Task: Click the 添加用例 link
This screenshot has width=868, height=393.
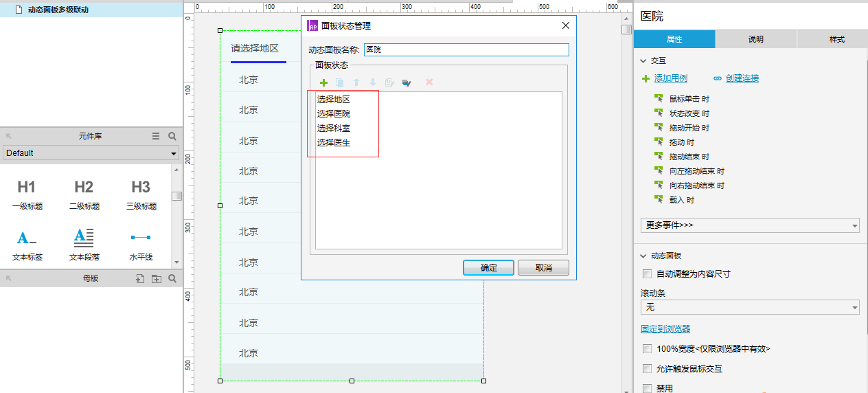Action: (671, 78)
